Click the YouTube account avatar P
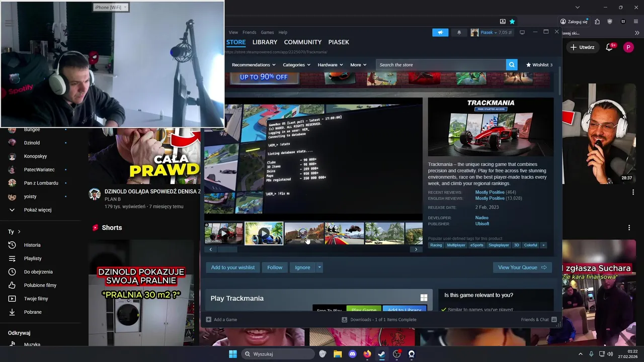This screenshot has width=644, height=362. coord(628,47)
